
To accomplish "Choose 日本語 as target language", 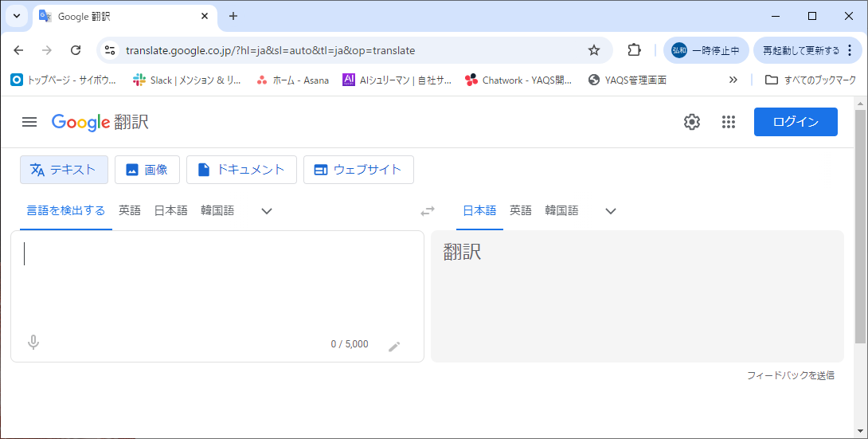I will (479, 211).
